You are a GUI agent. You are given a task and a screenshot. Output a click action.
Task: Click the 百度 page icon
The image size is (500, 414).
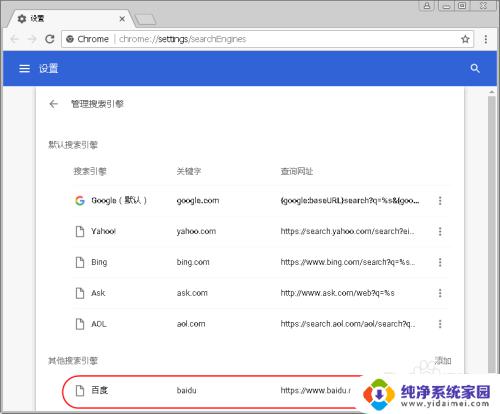pos(80,390)
